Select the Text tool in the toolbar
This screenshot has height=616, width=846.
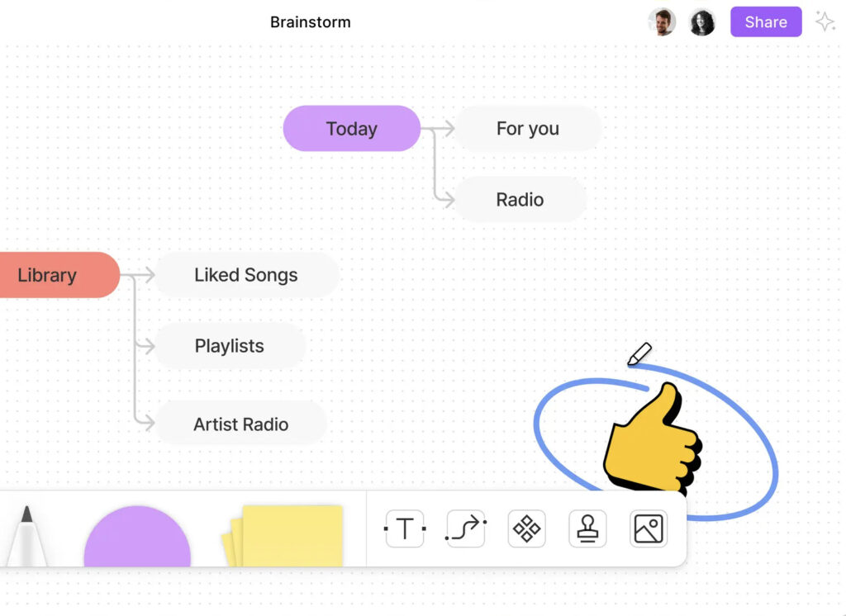click(x=405, y=528)
